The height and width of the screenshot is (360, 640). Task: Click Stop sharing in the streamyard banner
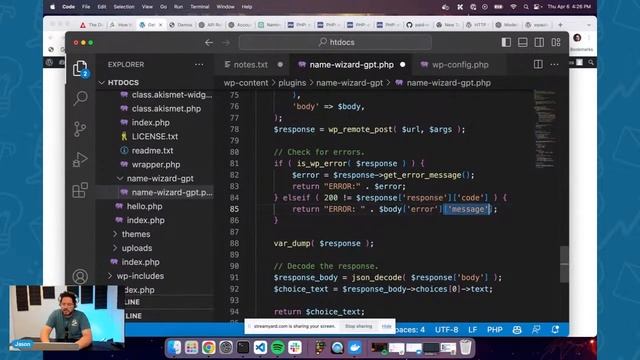click(358, 326)
